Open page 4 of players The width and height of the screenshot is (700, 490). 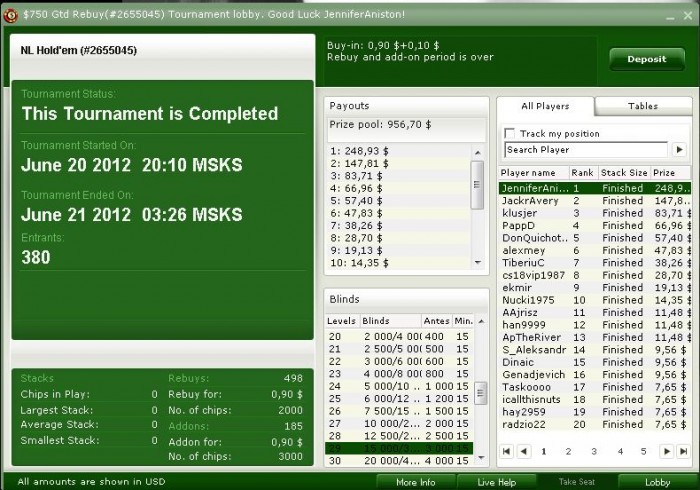620,452
